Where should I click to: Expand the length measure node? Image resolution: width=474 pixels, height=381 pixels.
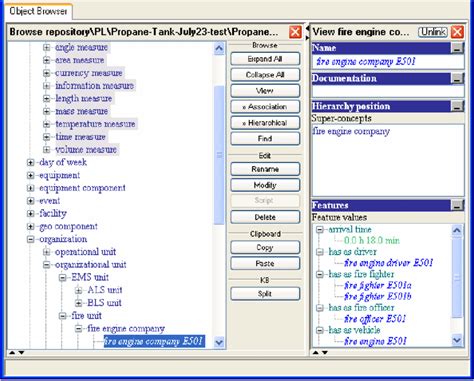[x=47, y=98]
